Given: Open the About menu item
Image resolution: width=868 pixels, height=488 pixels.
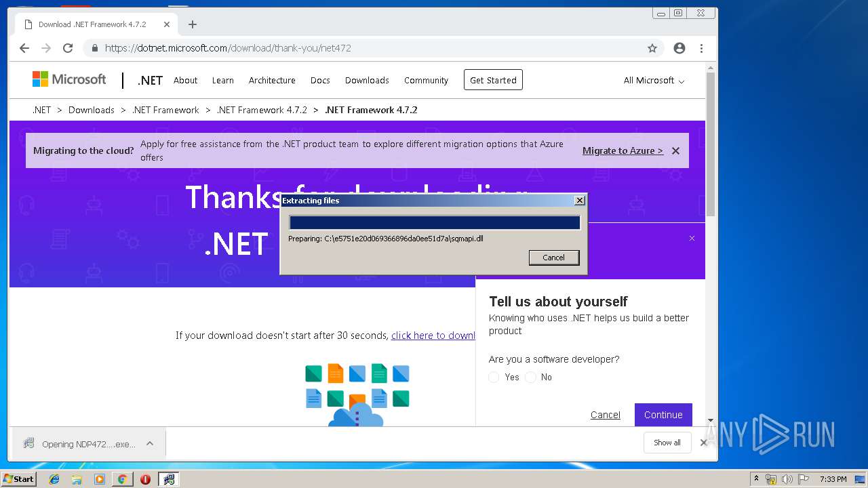Looking at the screenshot, I should (185, 80).
